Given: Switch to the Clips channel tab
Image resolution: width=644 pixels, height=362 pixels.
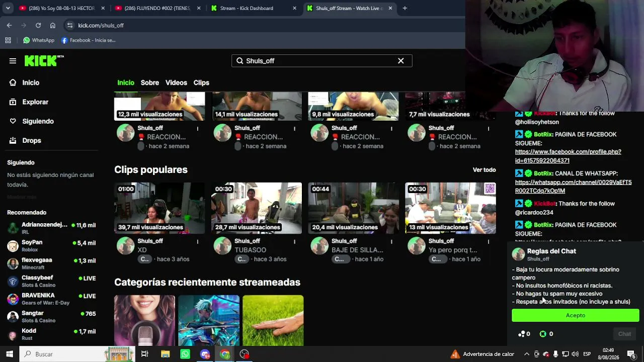Looking at the screenshot, I should pyautogui.click(x=201, y=82).
